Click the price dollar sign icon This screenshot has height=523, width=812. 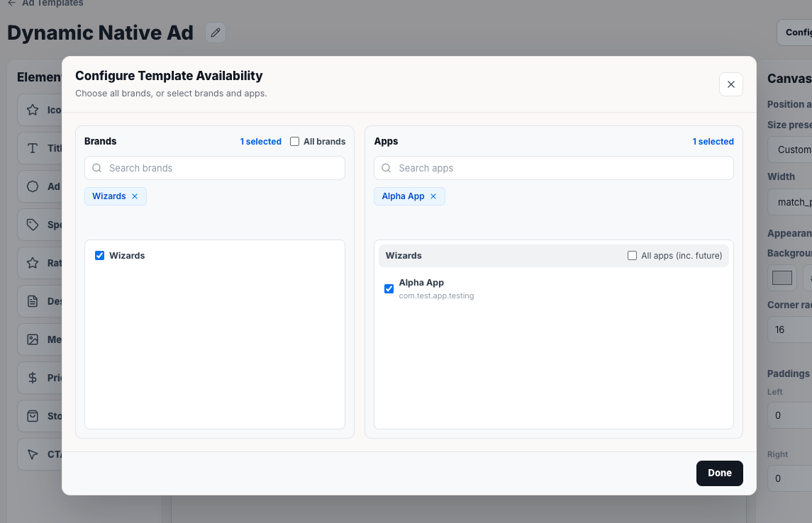pyautogui.click(x=33, y=378)
